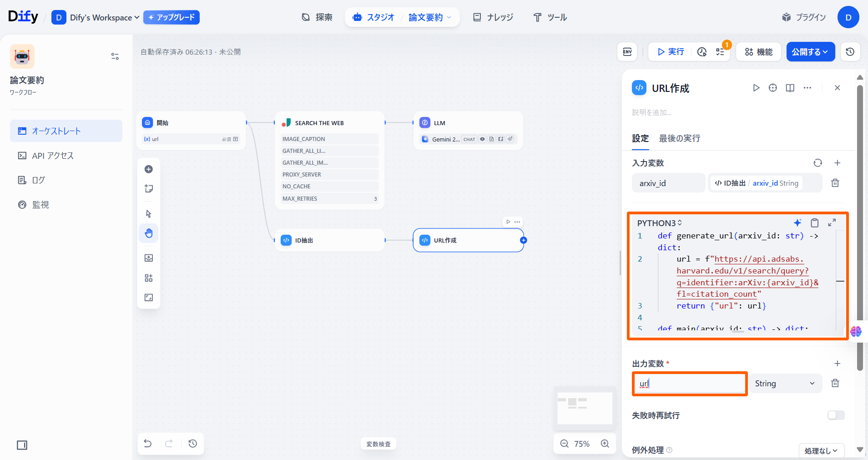Click the Run workflow button
The image size is (868, 460).
point(671,52)
